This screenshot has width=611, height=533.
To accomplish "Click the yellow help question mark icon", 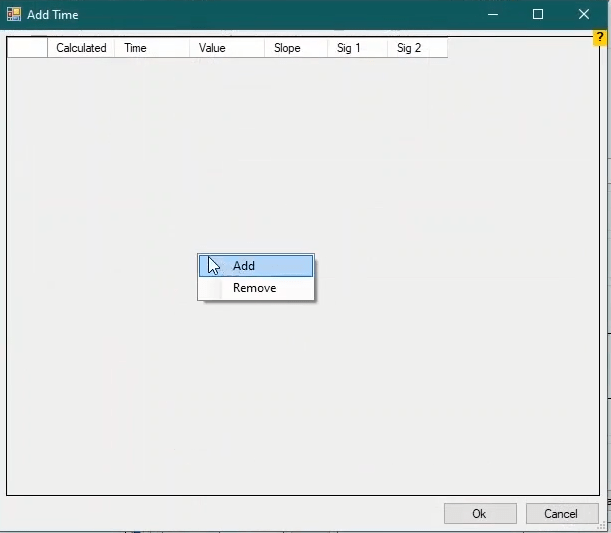I will tap(600, 38).
